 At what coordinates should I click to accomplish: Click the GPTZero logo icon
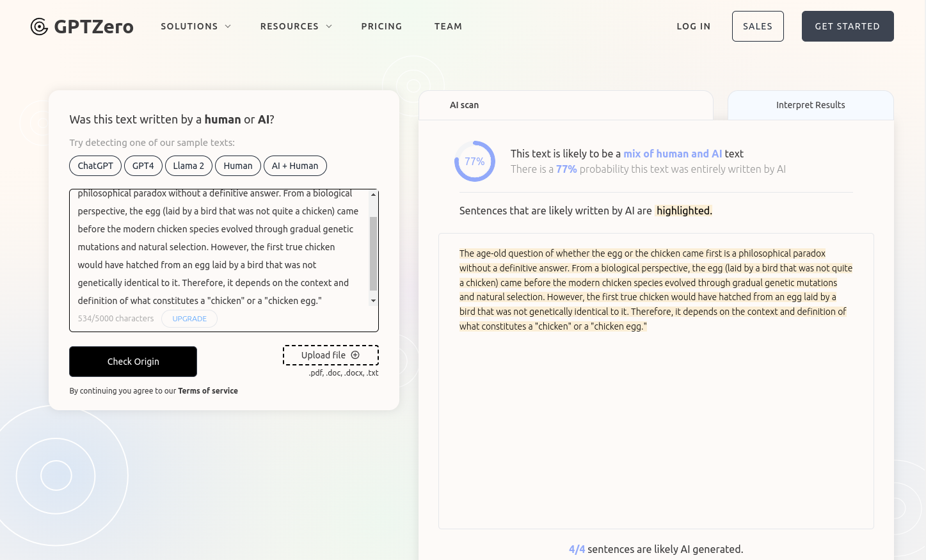click(x=39, y=26)
